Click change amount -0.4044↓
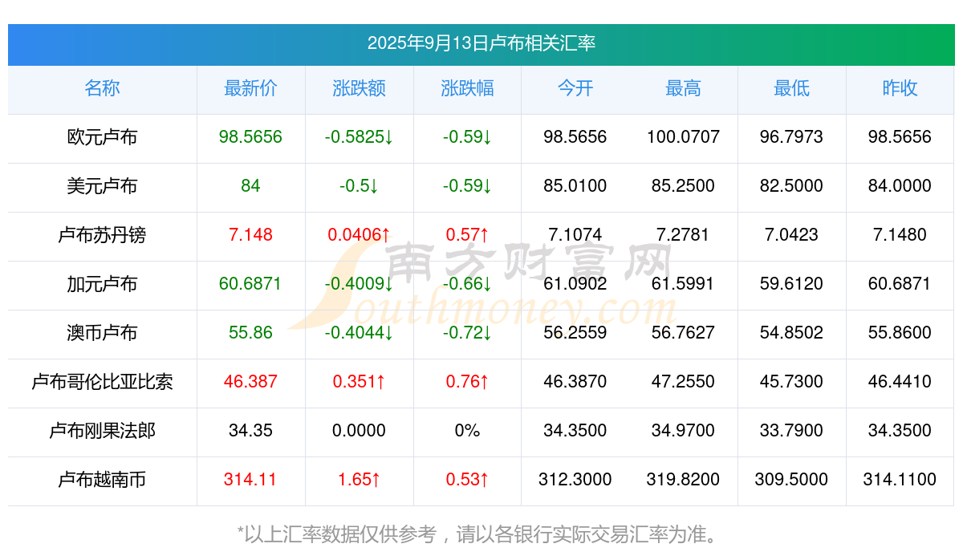This screenshot has width=963, height=560. pyautogui.click(x=359, y=333)
